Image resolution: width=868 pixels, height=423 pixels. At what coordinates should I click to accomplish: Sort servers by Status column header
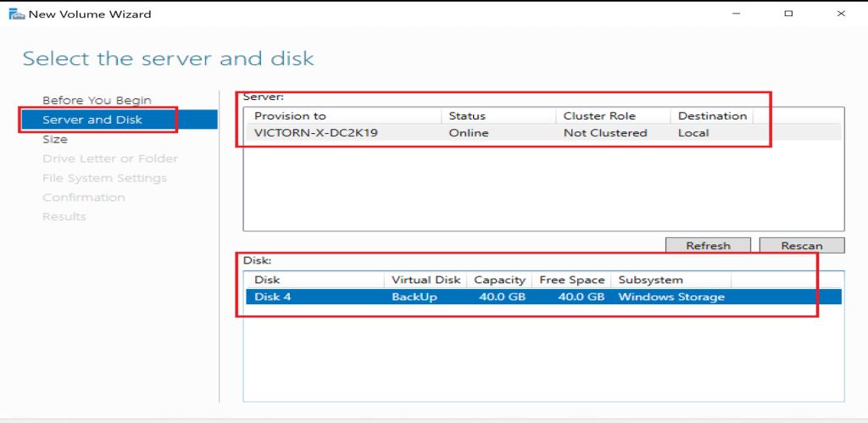[x=467, y=115]
